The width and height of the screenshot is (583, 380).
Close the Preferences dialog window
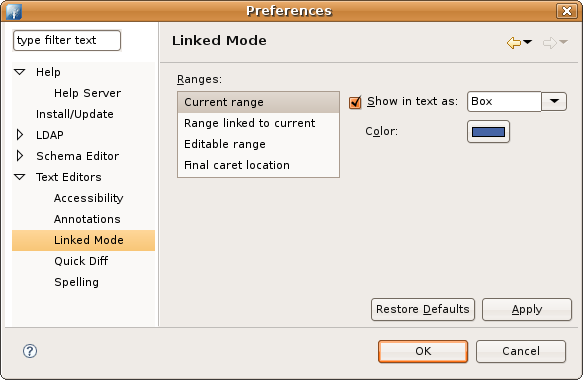567,11
